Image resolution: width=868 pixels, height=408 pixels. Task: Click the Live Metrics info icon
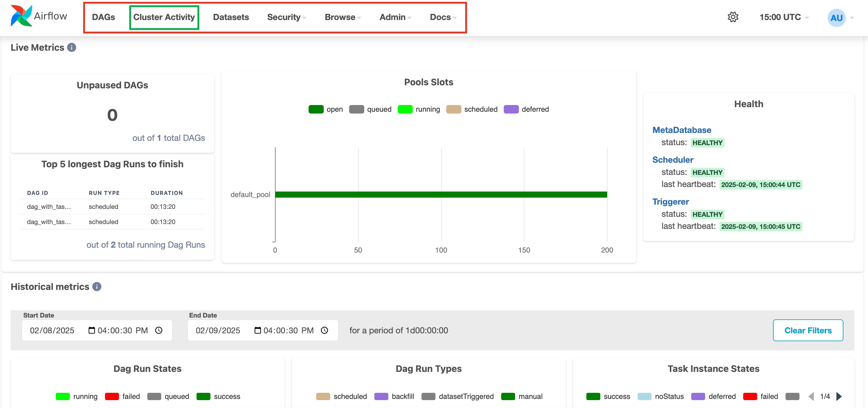tap(71, 47)
